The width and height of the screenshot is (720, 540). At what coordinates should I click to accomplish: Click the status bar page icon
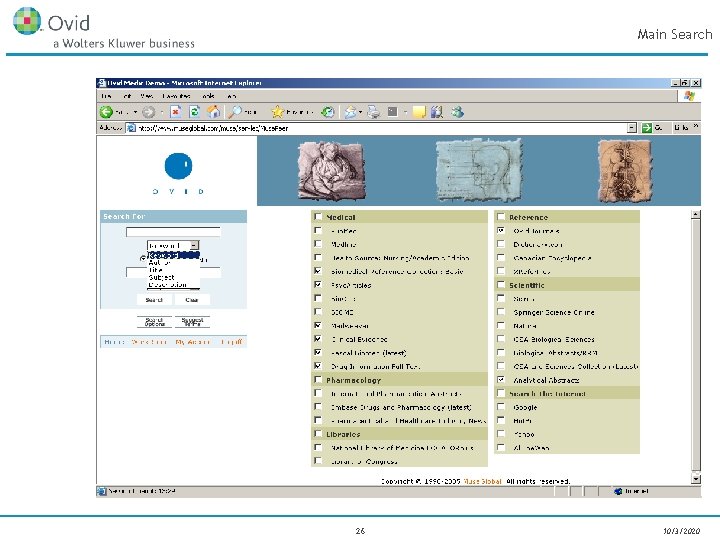tap(101, 491)
